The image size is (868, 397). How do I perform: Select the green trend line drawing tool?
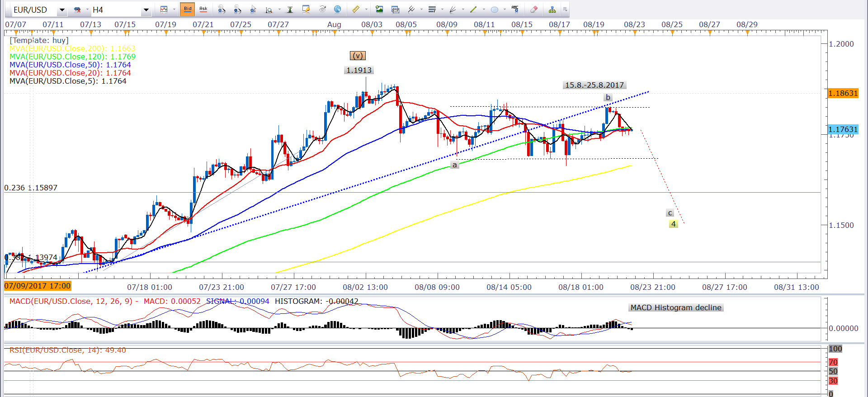473,9
